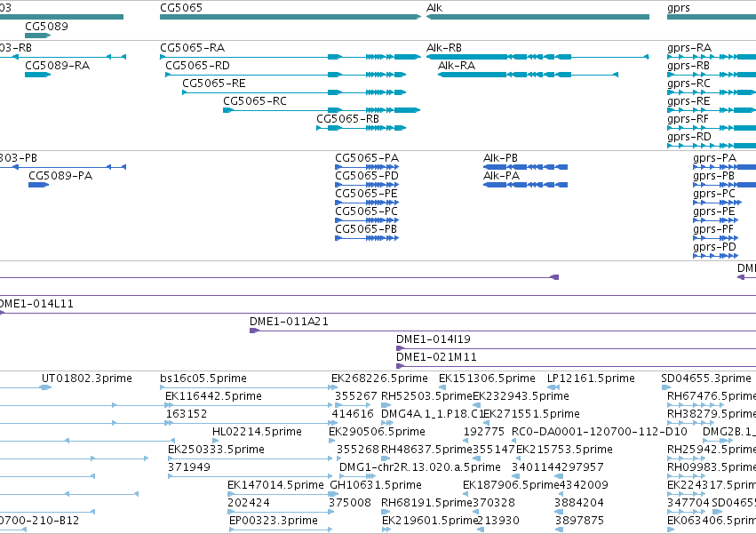Select the GH10631.5prime EST label

376,486
